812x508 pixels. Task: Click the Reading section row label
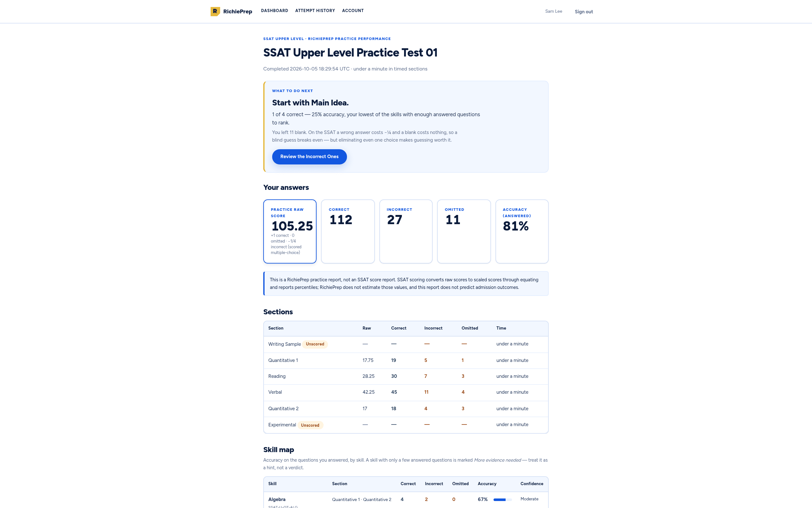pos(277,376)
